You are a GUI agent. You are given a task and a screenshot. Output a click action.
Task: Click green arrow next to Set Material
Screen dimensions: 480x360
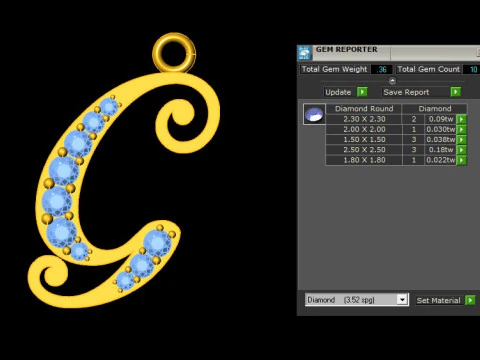point(470,300)
